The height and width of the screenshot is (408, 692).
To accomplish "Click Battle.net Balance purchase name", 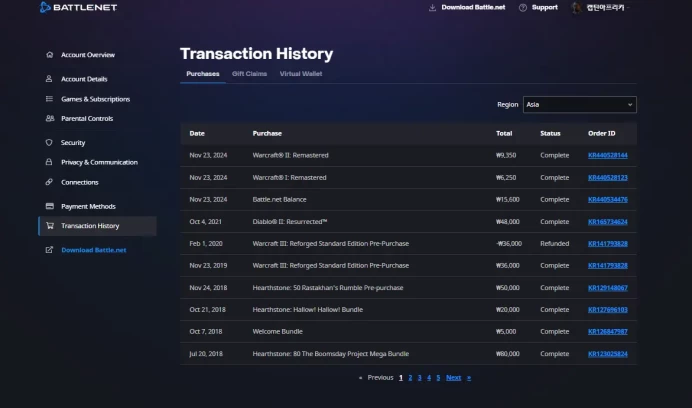I will tap(279, 200).
